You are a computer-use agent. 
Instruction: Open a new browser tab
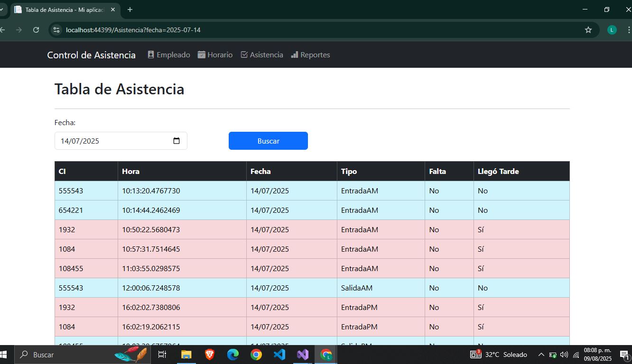pyautogui.click(x=130, y=9)
